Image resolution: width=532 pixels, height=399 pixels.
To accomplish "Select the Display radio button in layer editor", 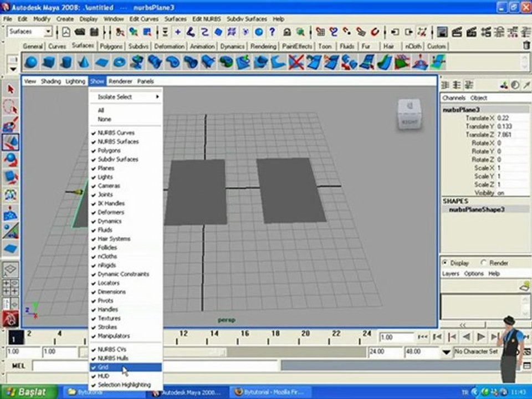I will click(445, 263).
